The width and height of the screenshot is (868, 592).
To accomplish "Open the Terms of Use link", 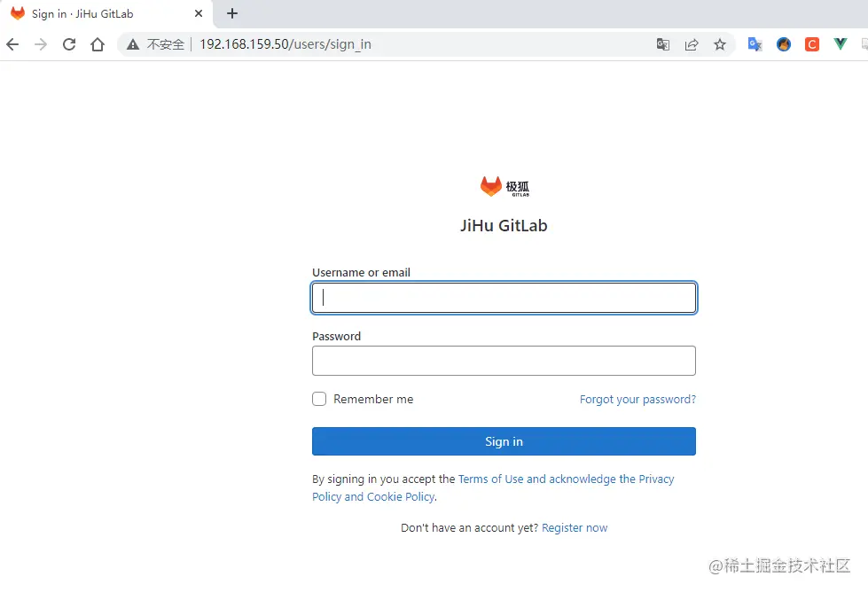I will pyautogui.click(x=490, y=479).
